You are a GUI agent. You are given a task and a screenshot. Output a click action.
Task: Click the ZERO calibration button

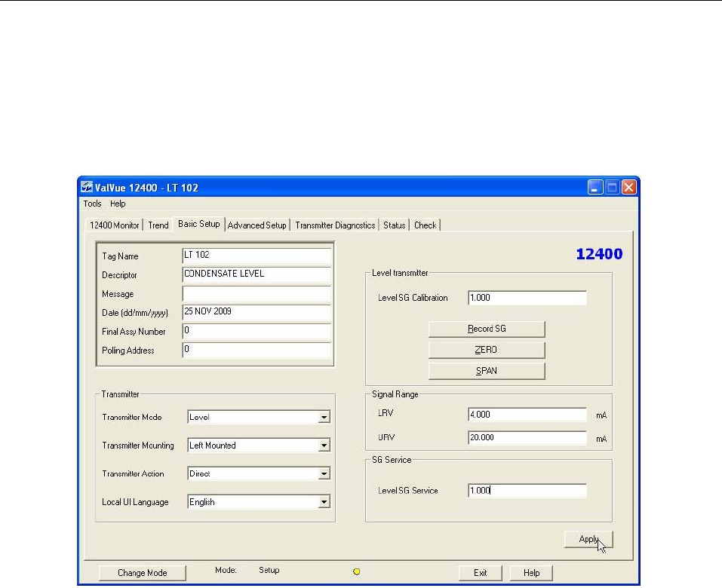[487, 350]
